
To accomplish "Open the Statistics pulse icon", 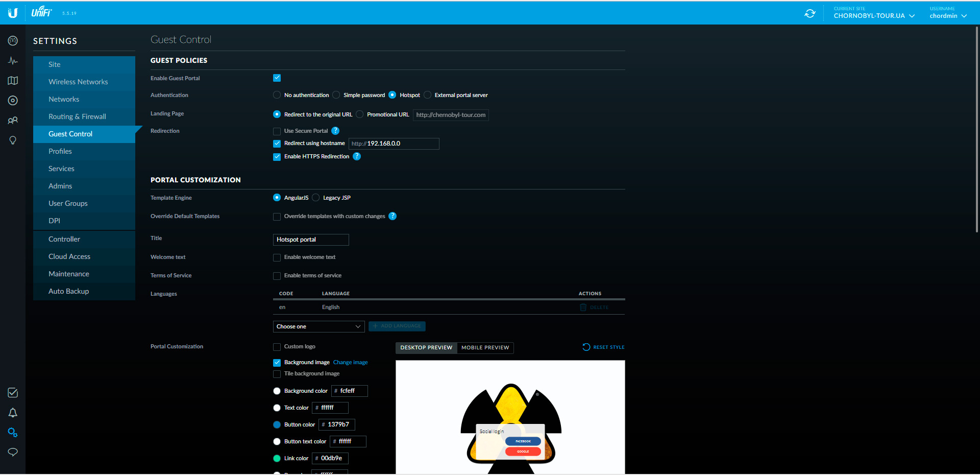I will point(13,61).
